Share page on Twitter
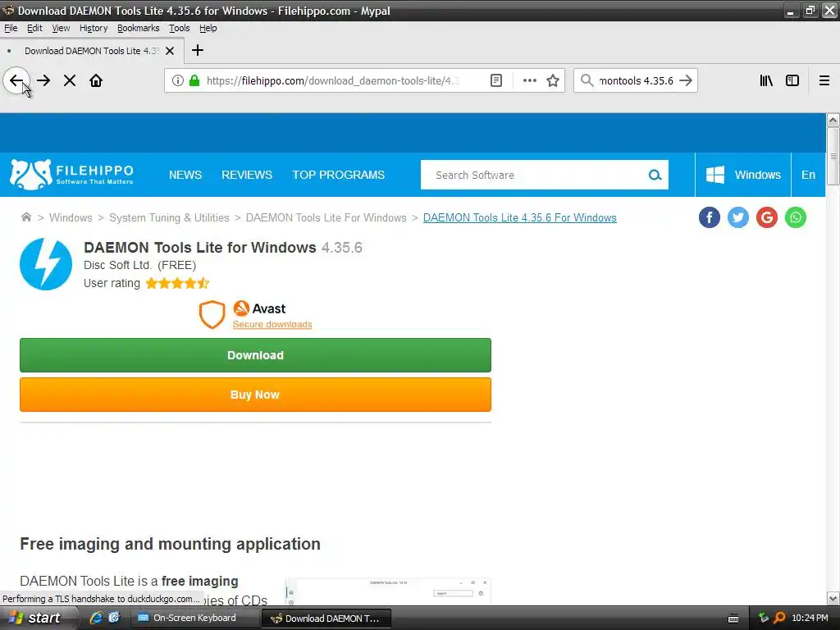This screenshot has width=840, height=630. click(738, 217)
